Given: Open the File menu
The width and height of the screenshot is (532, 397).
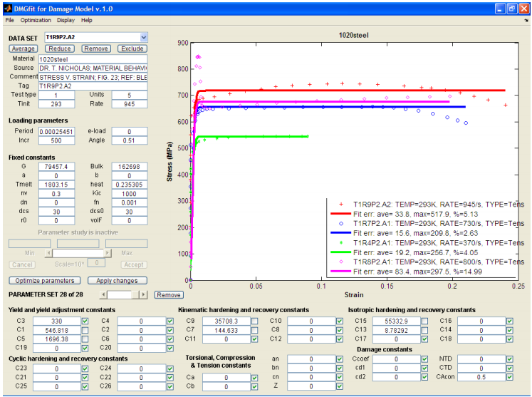Looking at the screenshot, I should click(x=10, y=21).
